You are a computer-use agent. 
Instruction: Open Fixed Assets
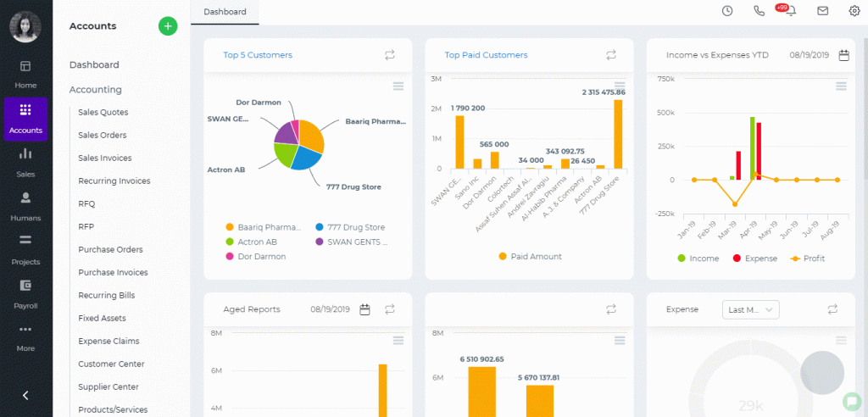coord(102,319)
